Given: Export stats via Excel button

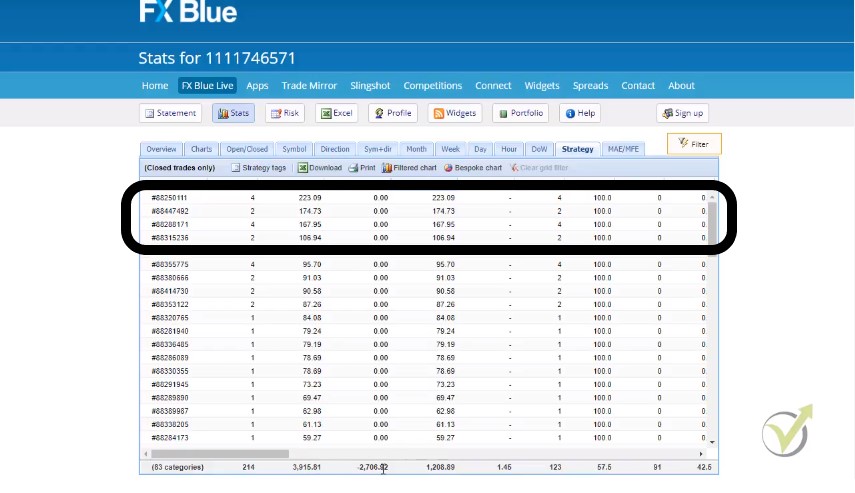Looking at the screenshot, I should [x=336, y=113].
